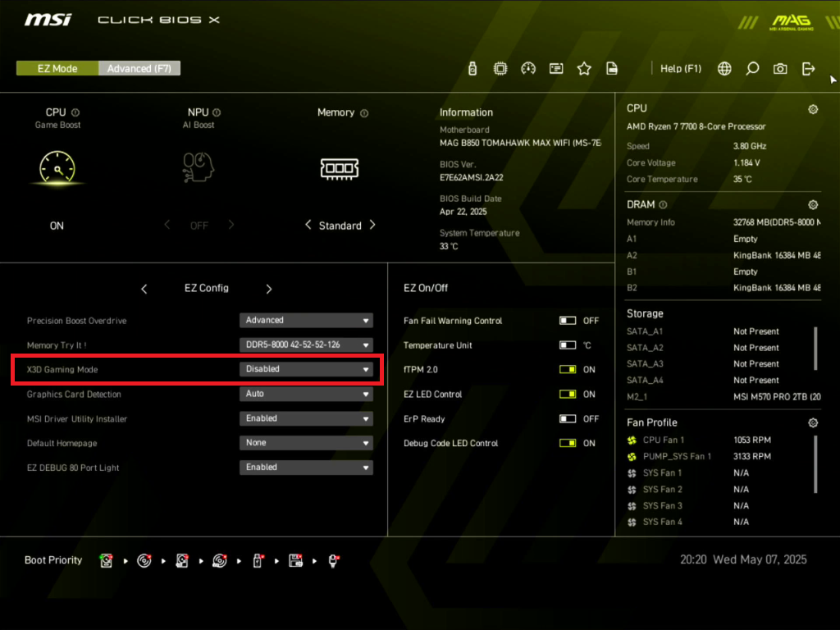Image resolution: width=840 pixels, height=630 pixels.
Task: Click the Fan Profile list scrollbar
Action: pyautogui.click(x=815, y=464)
